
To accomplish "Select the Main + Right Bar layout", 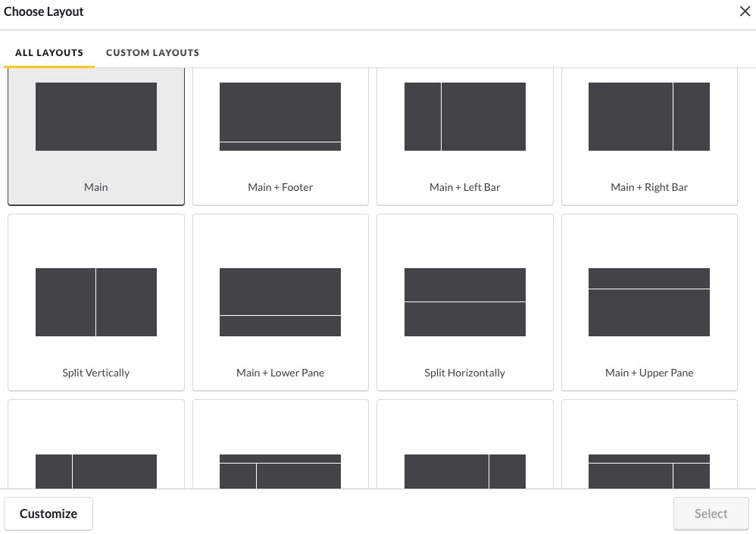I will pos(649,136).
